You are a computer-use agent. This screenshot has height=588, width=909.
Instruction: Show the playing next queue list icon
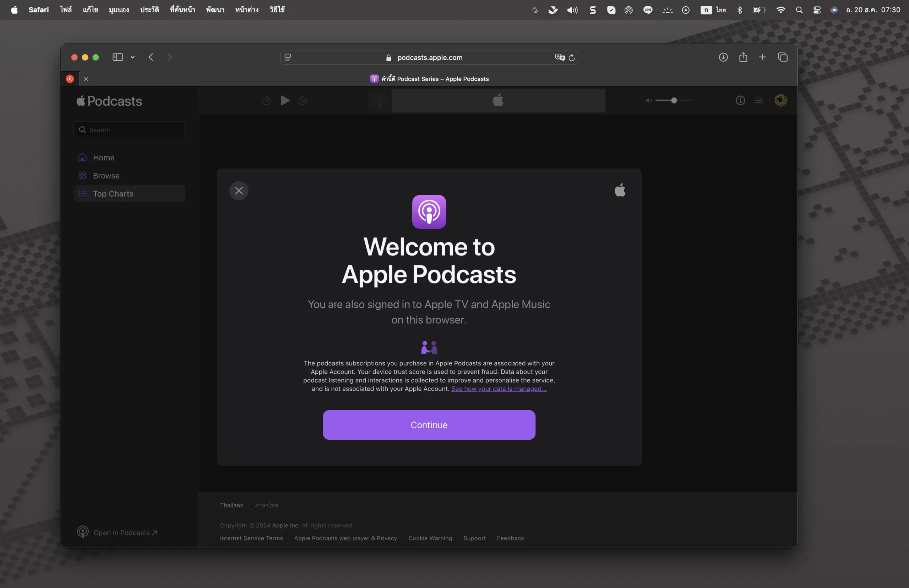tap(758, 100)
